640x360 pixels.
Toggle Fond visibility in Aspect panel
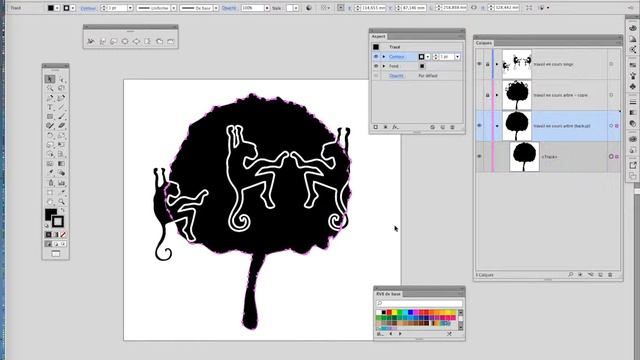[376, 66]
